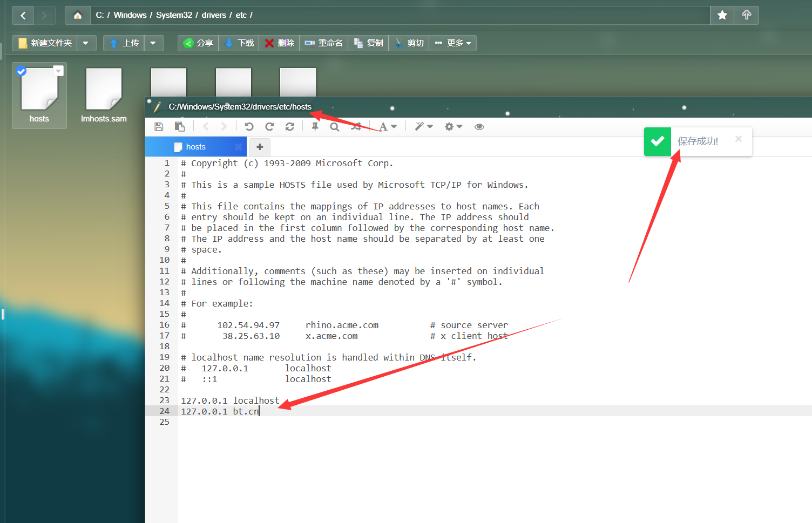Uncheck the hosts file selection checkmark
Viewport: 812px width, 523px height.
click(x=22, y=71)
